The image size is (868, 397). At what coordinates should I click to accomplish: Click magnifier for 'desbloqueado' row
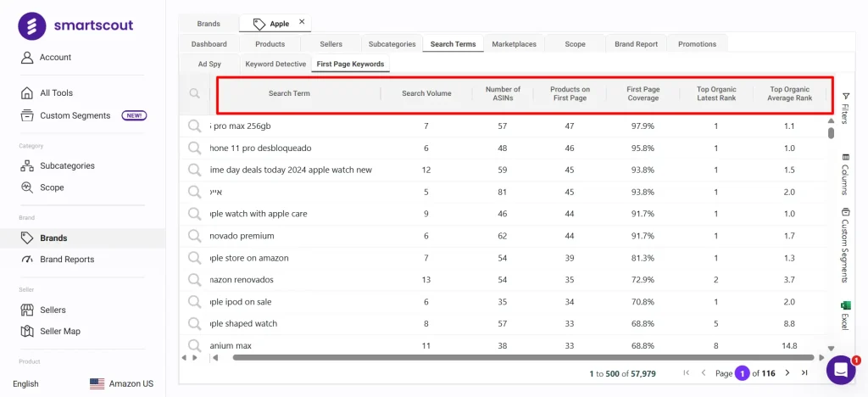point(194,148)
